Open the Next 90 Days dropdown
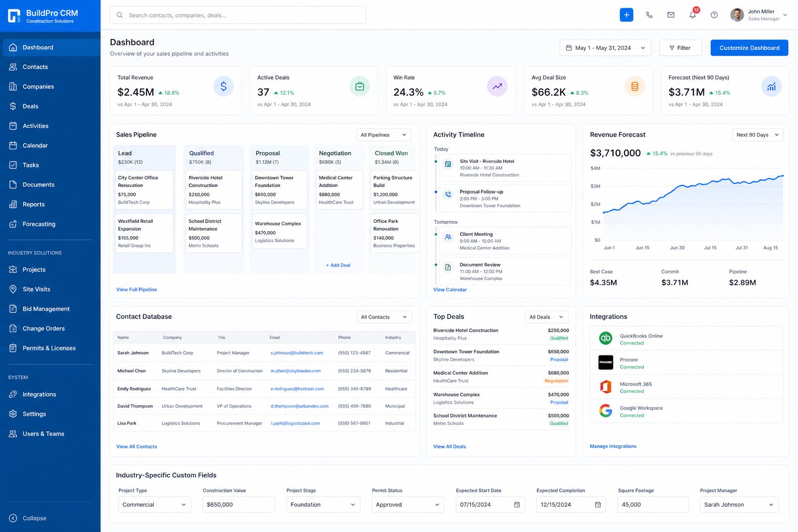The height and width of the screenshot is (532, 798). (x=758, y=135)
